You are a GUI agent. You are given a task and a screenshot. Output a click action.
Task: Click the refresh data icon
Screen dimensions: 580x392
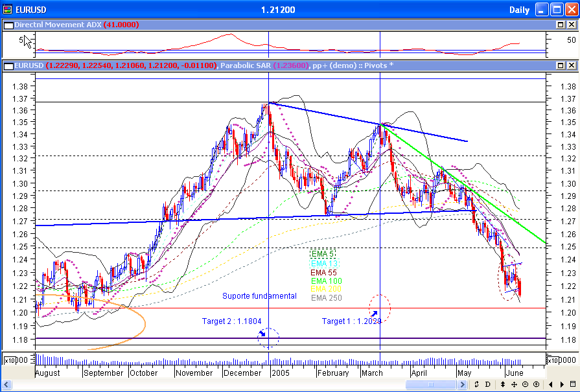(476, 384)
